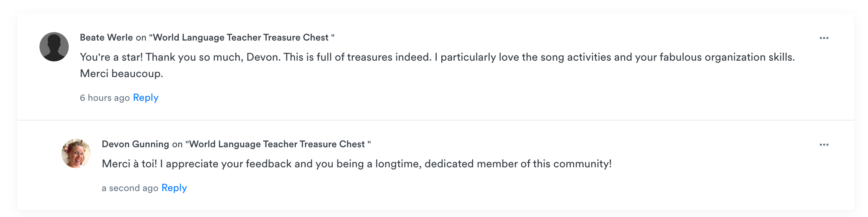The width and height of the screenshot is (868, 217).
Task: Click the divider line between the comments
Action: tap(435, 120)
